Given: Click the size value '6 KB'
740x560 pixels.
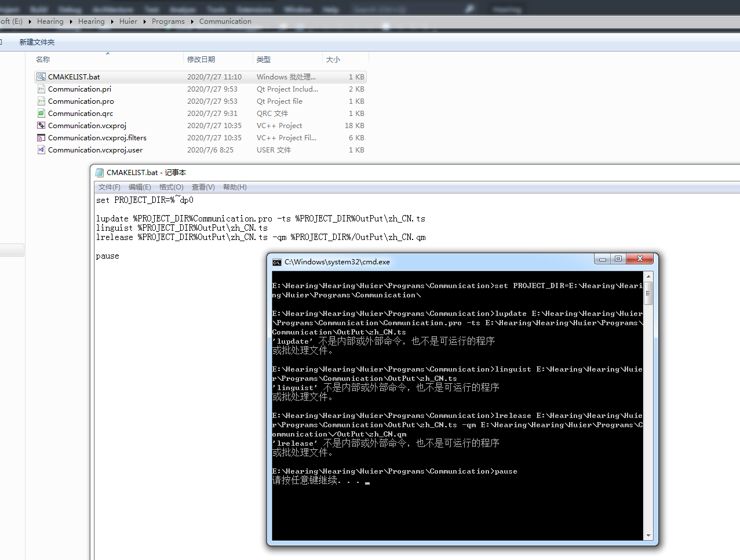Looking at the screenshot, I should coord(356,137).
